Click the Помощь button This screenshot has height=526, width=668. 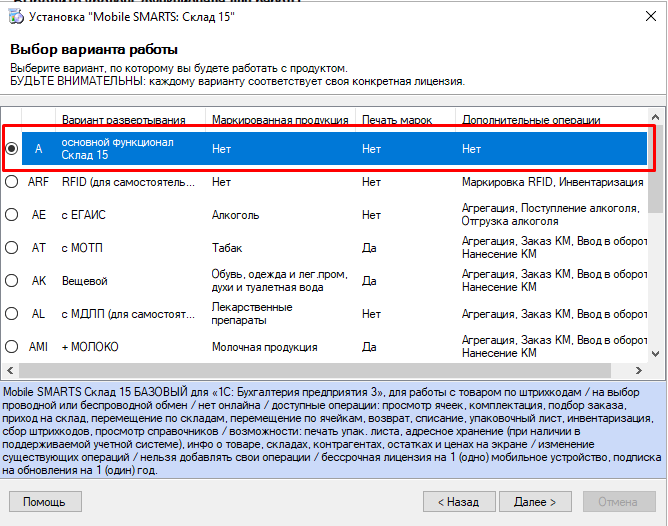pyautogui.click(x=45, y=501)
